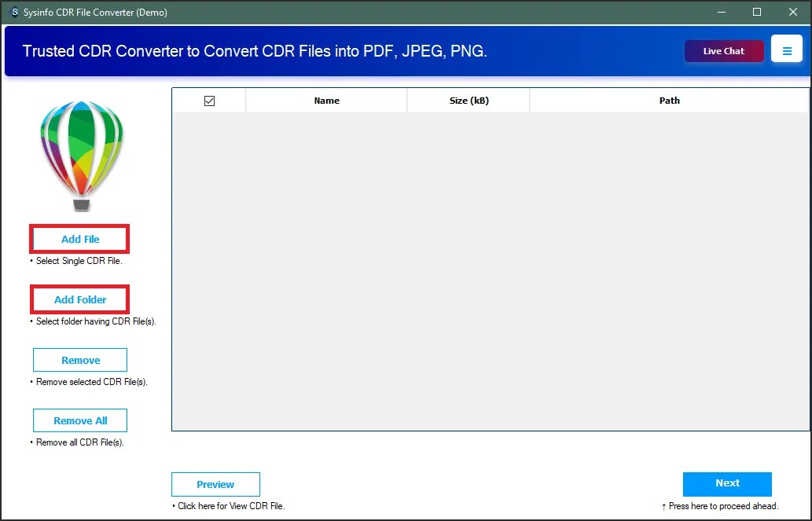Click the 'Click here for View CDR File' hint
Screen dimensions: 812x521
[229, 506]
